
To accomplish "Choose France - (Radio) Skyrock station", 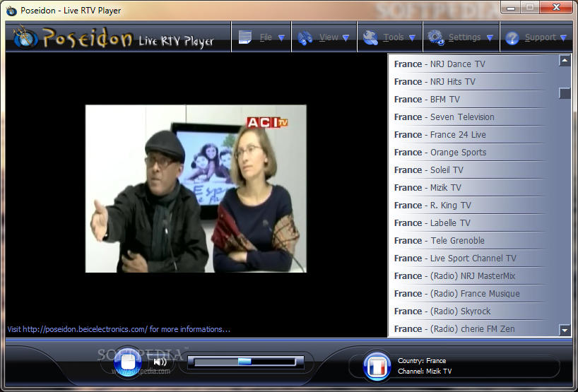I will (471, 311).
